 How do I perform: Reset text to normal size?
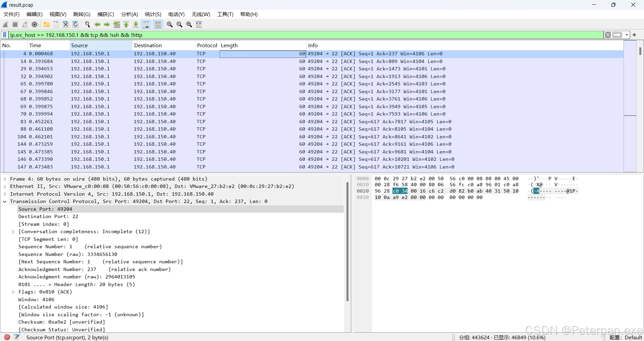click(x=189, y=24)
